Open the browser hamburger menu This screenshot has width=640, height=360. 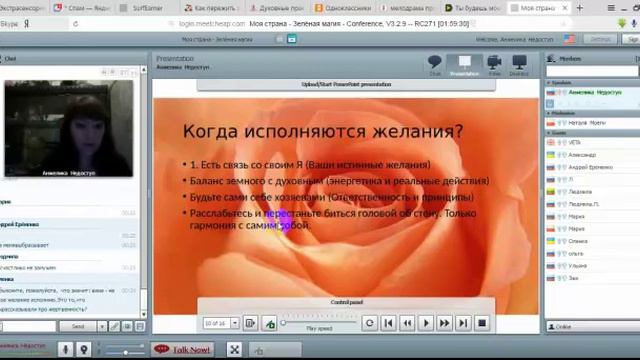611,8
